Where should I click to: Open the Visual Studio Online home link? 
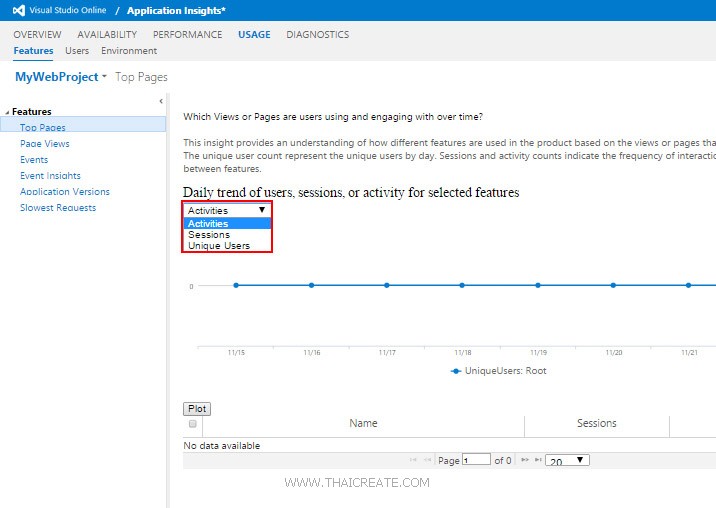click(x=68, y=10)
